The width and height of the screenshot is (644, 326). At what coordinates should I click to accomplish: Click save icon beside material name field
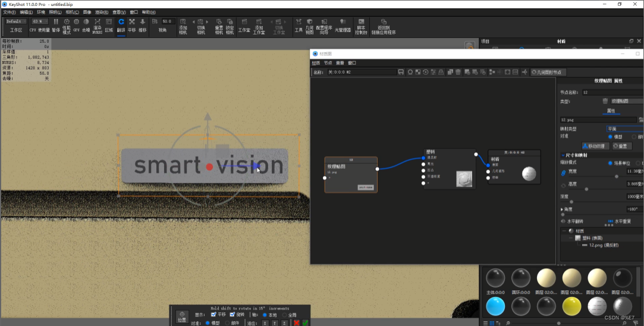click(401, 72)
